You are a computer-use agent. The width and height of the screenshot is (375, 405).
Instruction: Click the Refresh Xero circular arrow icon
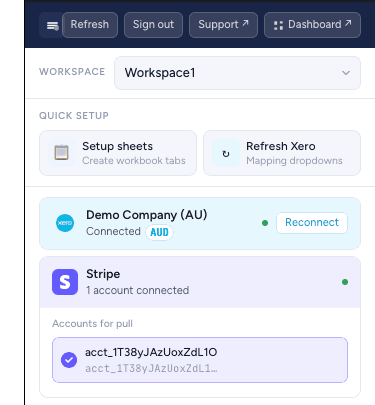(226, 153)
